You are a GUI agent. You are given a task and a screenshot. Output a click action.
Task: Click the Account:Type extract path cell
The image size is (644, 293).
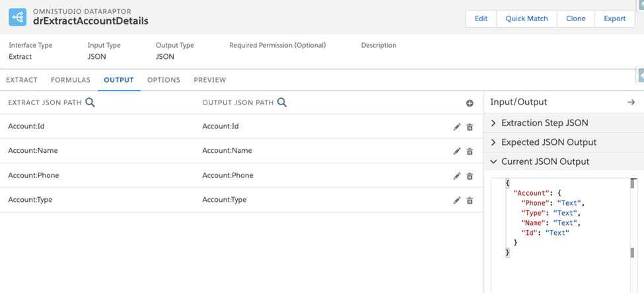(30, 200)
